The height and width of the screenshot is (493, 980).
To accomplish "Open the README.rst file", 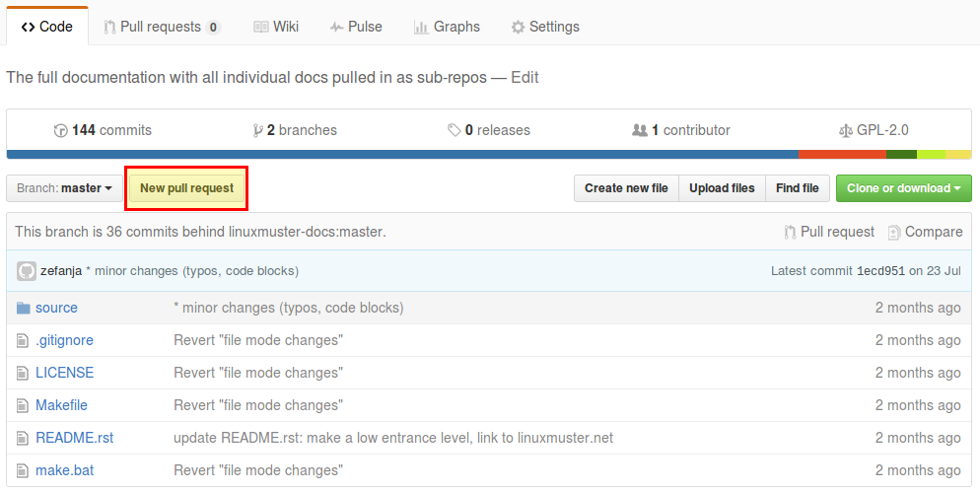I will click(74, 438).
